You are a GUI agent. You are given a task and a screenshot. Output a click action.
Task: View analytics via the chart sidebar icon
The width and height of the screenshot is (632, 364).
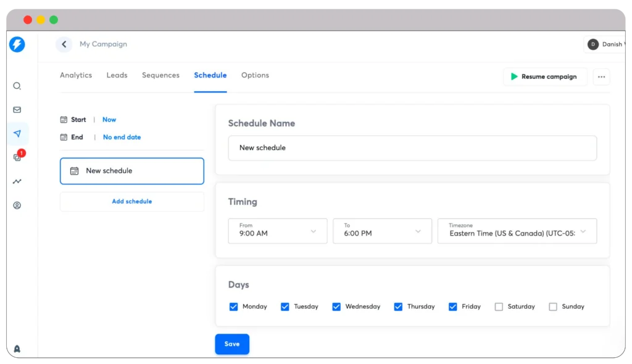point(17,181)
